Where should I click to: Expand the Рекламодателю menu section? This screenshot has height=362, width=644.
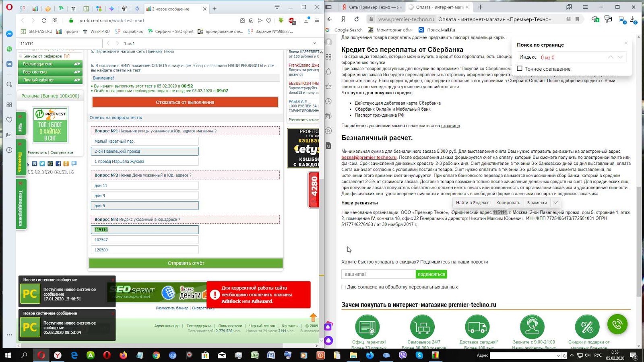coord(50,64)
